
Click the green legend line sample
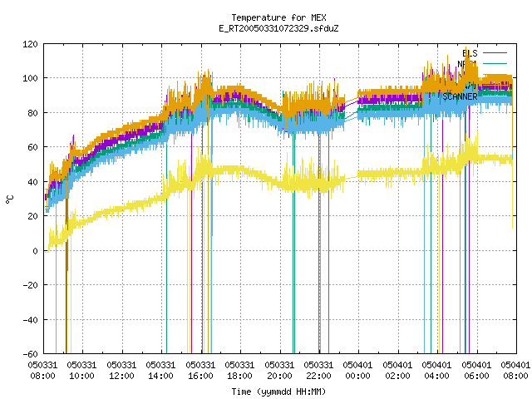[x=495, y=63]
